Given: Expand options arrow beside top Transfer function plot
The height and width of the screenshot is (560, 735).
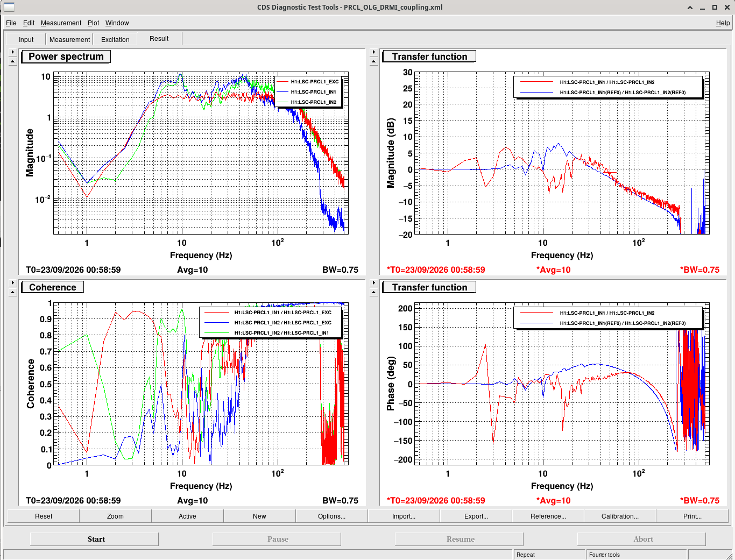Looking at the screenshot, I should point(374,52).
